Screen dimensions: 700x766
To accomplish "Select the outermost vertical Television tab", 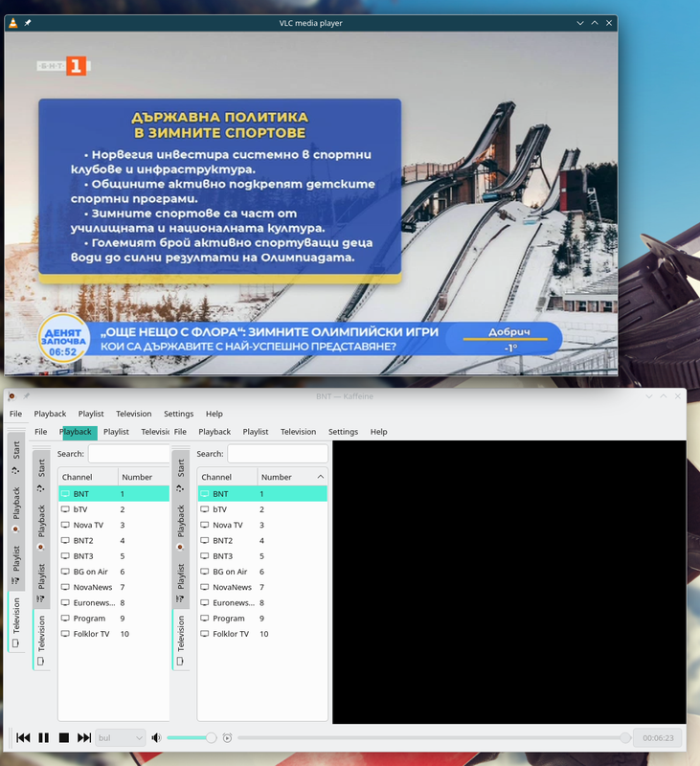I will pyautogui.click(x=16, y=621).
